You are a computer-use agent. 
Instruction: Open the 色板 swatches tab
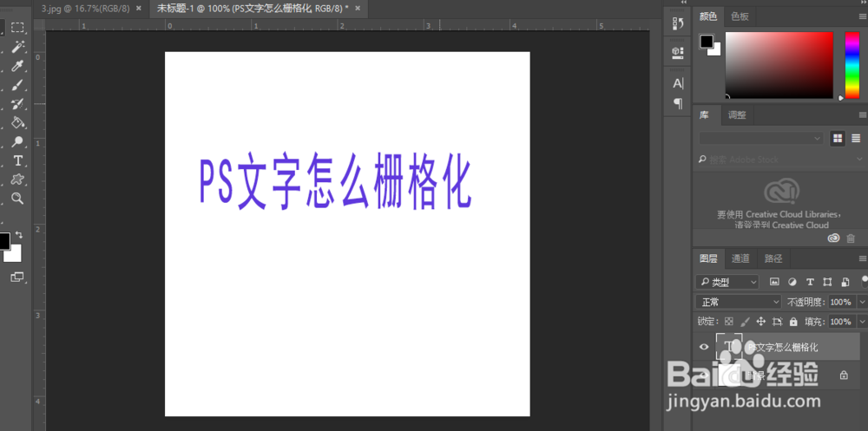pyautogui.click(x=740, y=16)
